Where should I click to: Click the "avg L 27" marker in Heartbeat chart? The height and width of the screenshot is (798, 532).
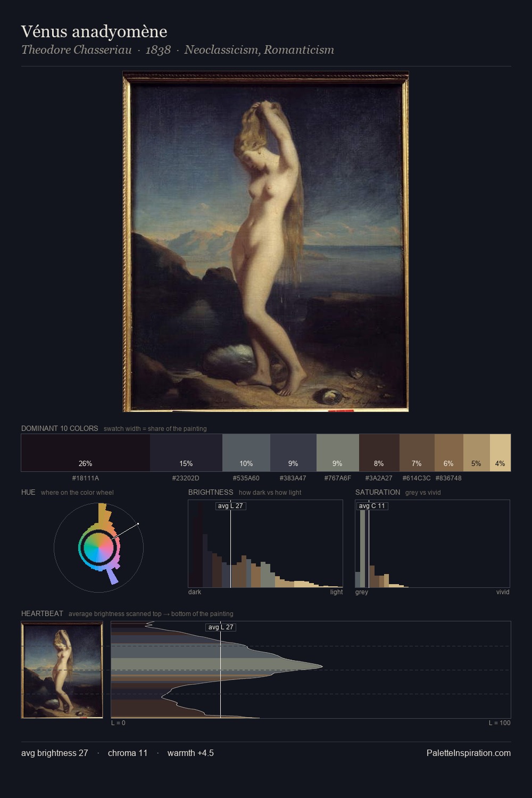pyautogui.click(x=221, y=627)
